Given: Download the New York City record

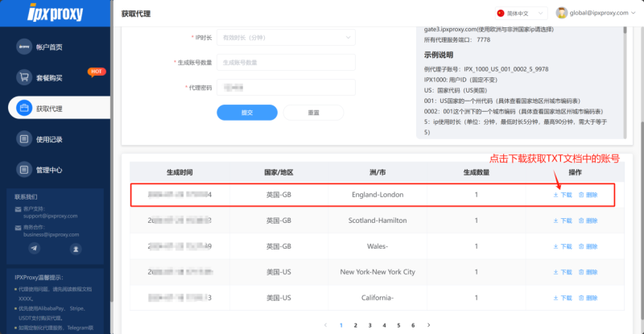Looking at the screenshot, I should (x=563, y=272).
